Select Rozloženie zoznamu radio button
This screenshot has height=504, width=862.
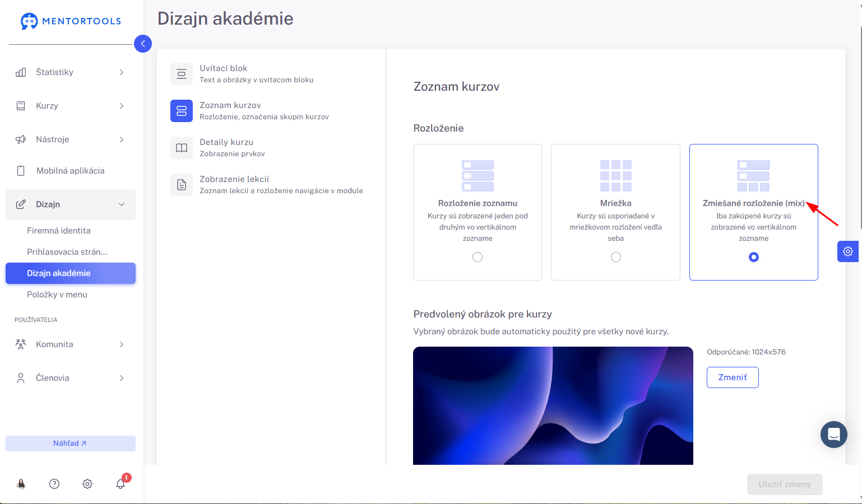[x=478, y=257]
